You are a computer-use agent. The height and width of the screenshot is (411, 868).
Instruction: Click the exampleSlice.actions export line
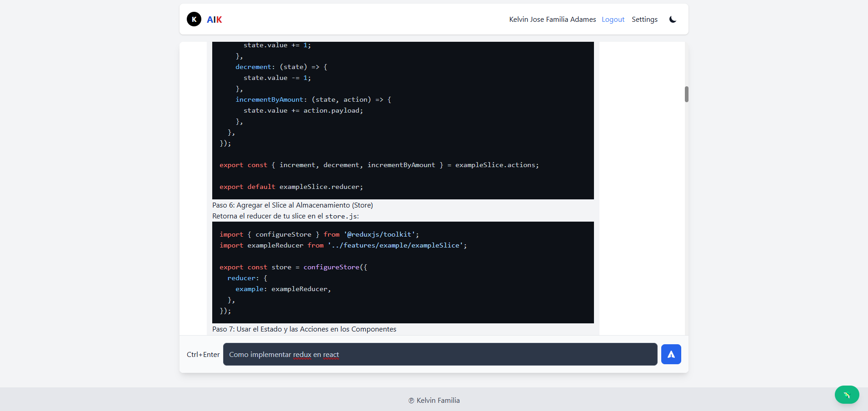coord(379,165)
